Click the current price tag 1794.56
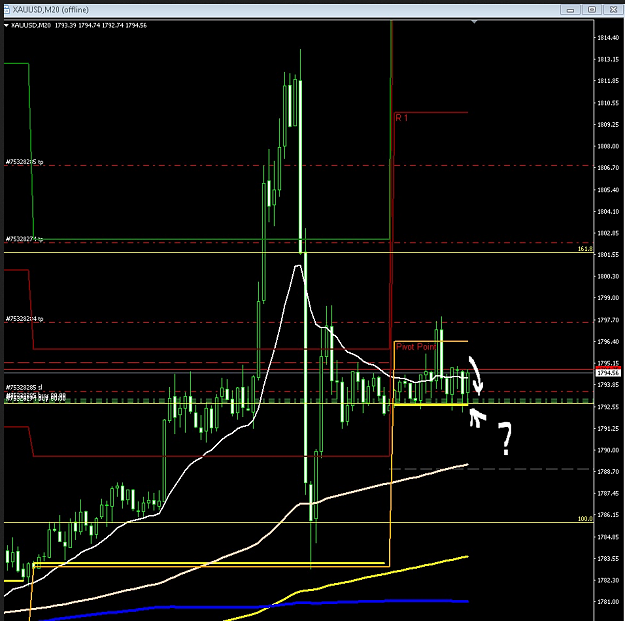 [x=608, y=373]
